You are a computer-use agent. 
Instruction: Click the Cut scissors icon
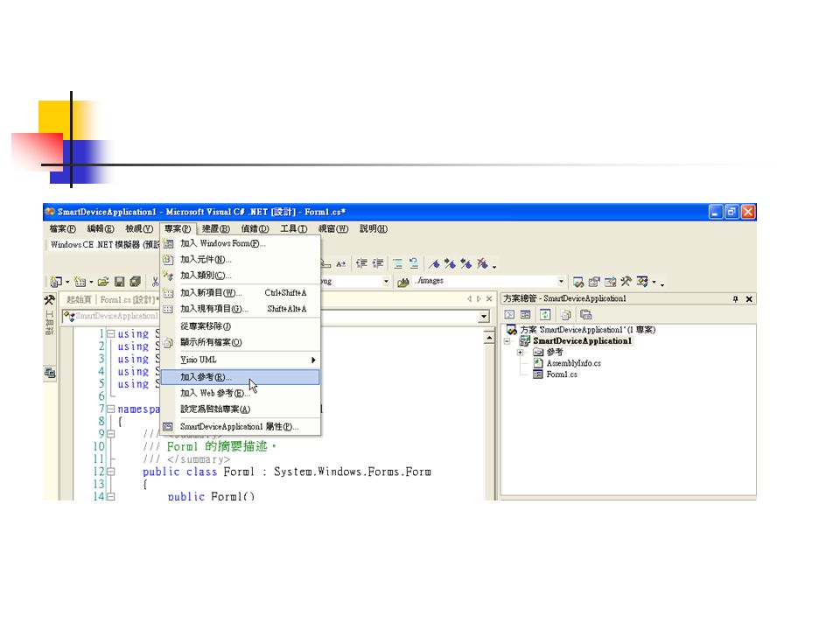coord(156,281)
